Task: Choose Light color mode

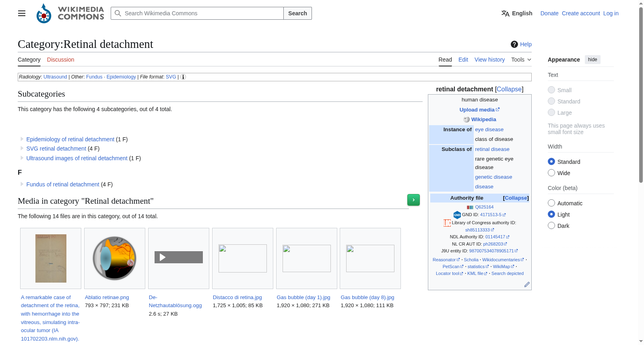Action: coord(551,214)
